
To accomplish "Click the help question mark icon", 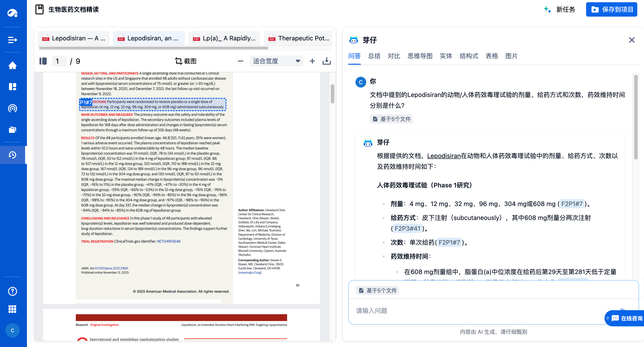I will [x=13, y=291].
